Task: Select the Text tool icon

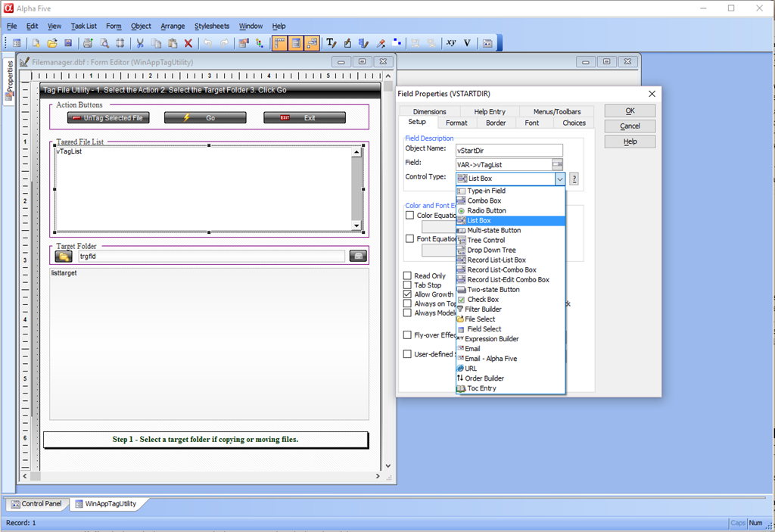Action: pos(331,43)
